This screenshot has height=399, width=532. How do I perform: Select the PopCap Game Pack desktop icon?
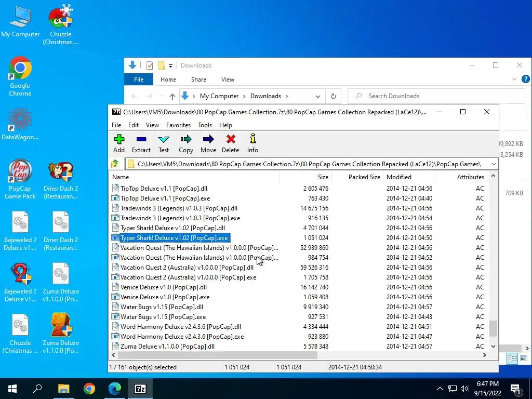[x=20, y=179]
